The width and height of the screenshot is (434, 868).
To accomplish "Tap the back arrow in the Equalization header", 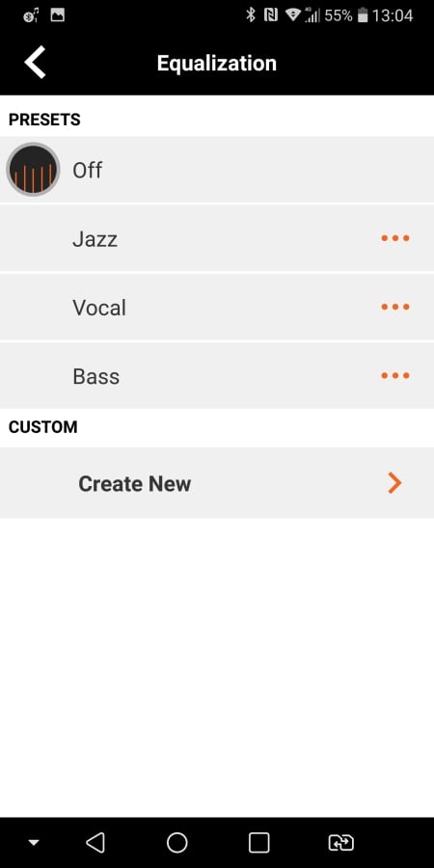I will pyautogui.click(x=35, y=63).
